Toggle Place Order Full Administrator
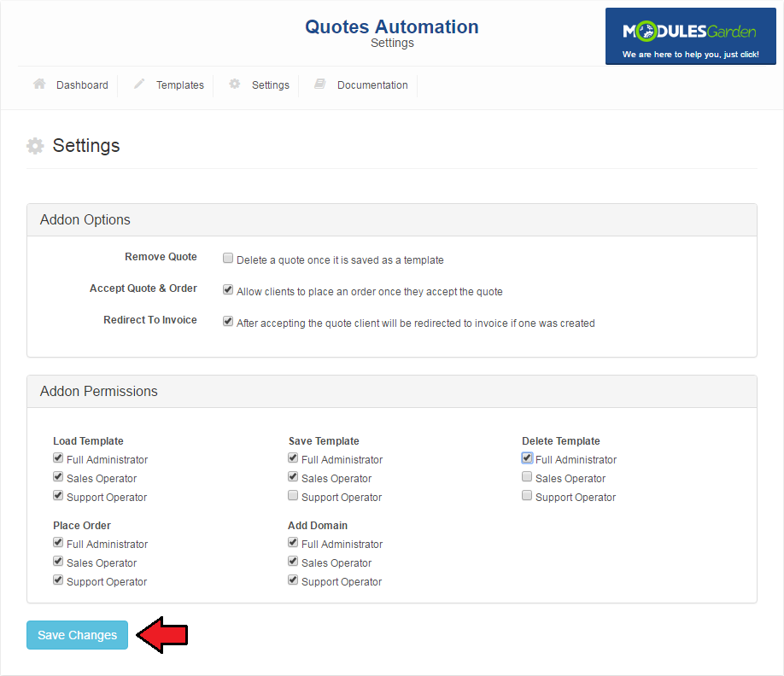This screenshot has height=676, width=784. tap(58, 542)
